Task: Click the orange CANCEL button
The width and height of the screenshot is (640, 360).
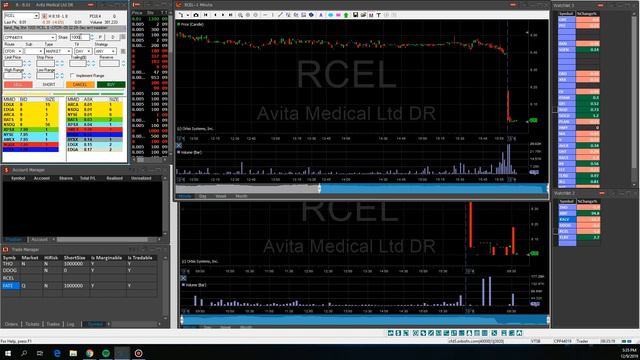Action: tap(80, 84)
